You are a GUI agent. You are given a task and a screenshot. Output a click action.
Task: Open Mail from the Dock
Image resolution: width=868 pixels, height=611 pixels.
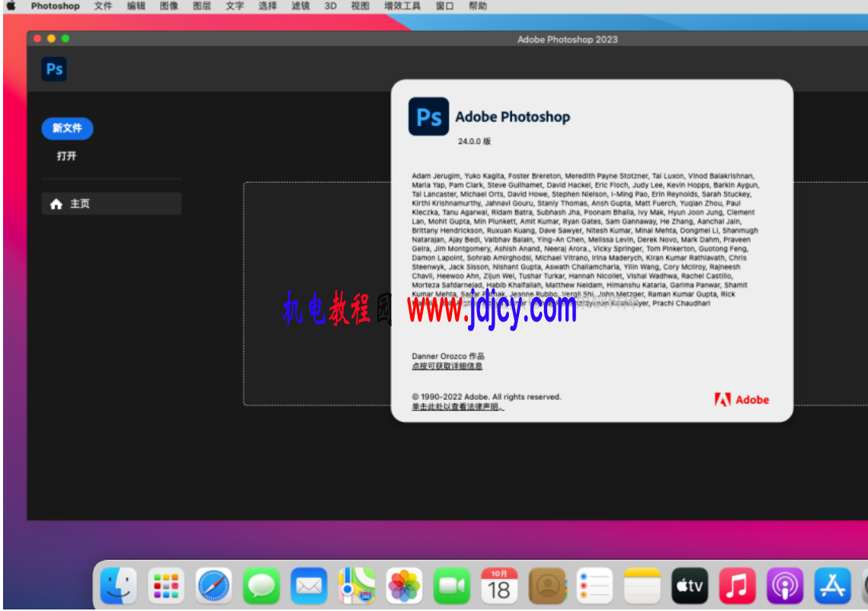(x=309, y=586)
